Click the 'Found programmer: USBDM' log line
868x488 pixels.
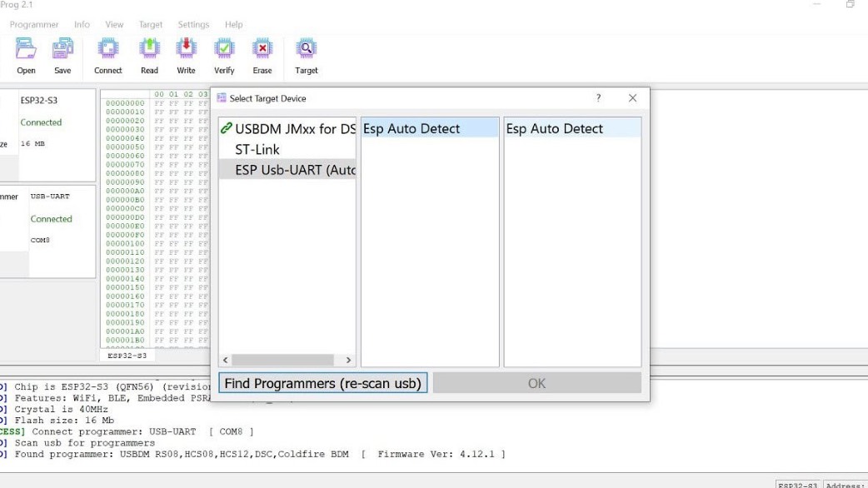(260, 454)
